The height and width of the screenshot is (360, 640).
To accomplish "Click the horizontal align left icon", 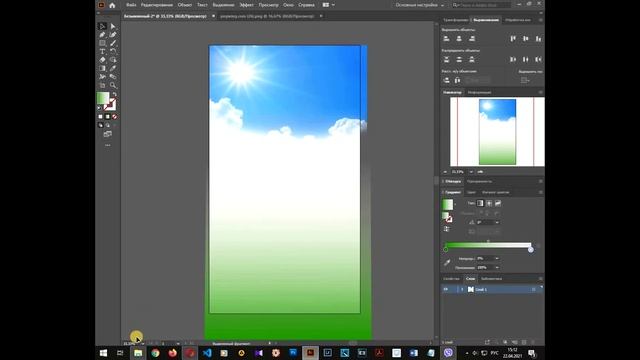I will [x=447, y=38].
